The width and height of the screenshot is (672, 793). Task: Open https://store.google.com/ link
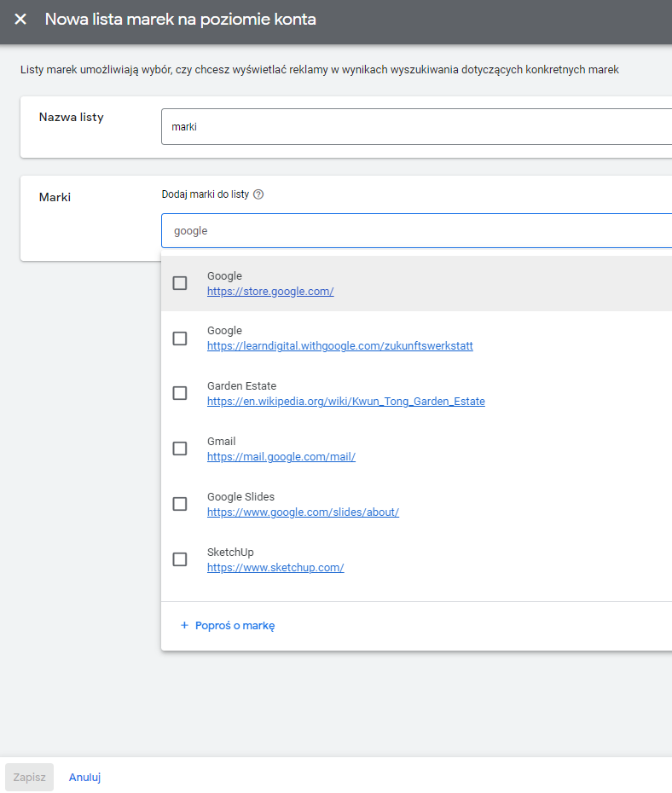(x=270, y=292)
